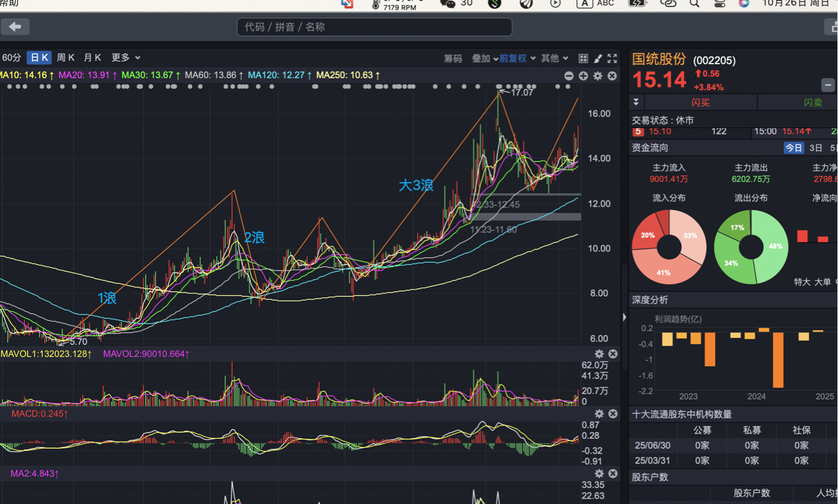Open the 更多 period dropdown
The height and width of the screenshot is (504, 838).
pos(125,58)
